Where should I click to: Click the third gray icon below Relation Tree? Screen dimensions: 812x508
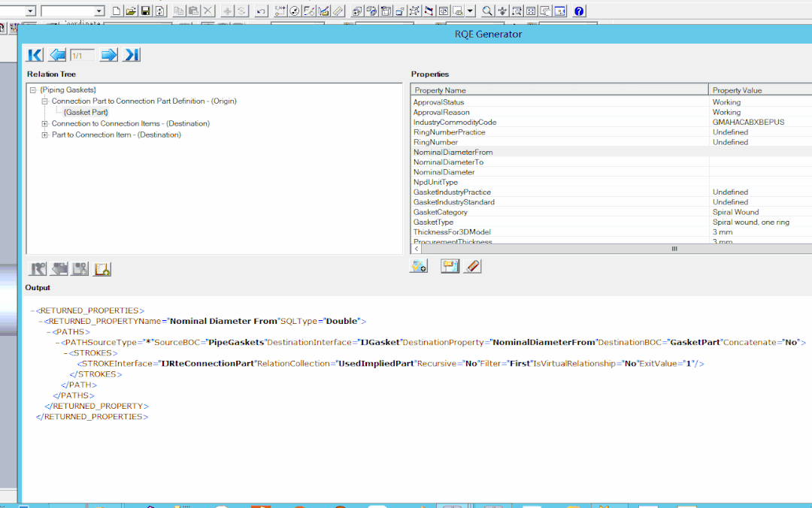coord(80,269)
